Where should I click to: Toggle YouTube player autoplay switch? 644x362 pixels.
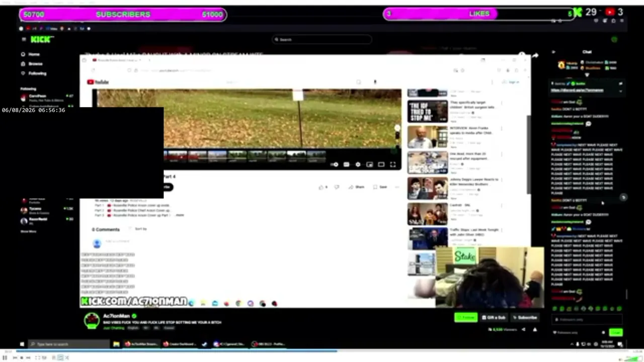[335, 164]
